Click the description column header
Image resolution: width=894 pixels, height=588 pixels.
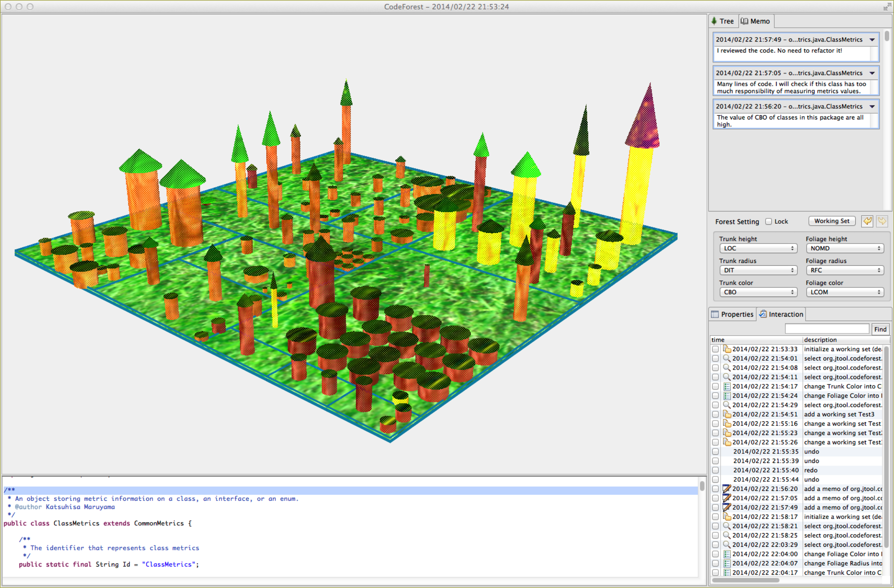point(846,340)
